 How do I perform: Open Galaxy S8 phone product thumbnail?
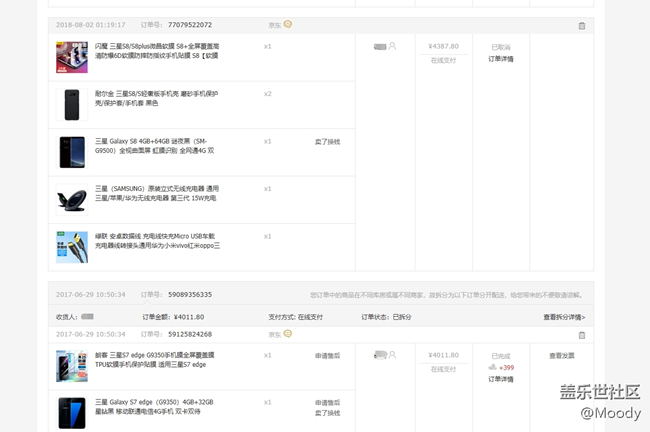coord(71,152)
